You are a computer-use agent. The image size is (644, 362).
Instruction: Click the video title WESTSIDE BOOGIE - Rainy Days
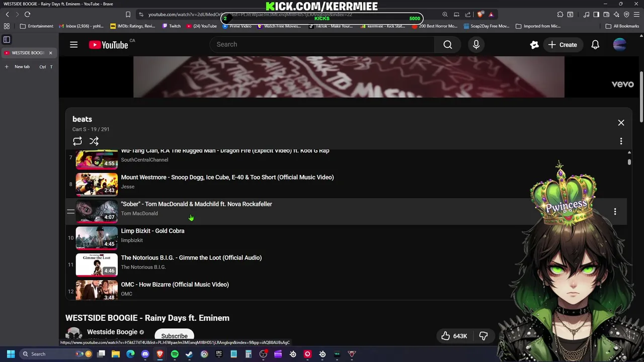pyautogui.click(x=147, y=318)
